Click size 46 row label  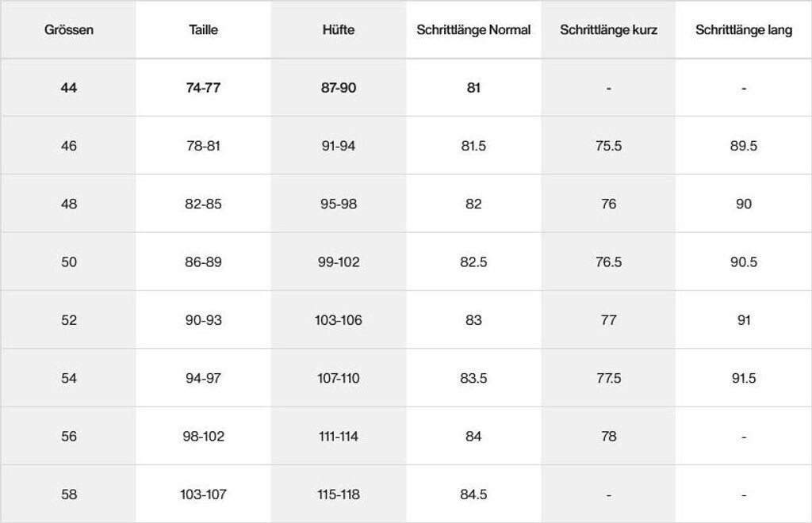[x=69, y=146]
